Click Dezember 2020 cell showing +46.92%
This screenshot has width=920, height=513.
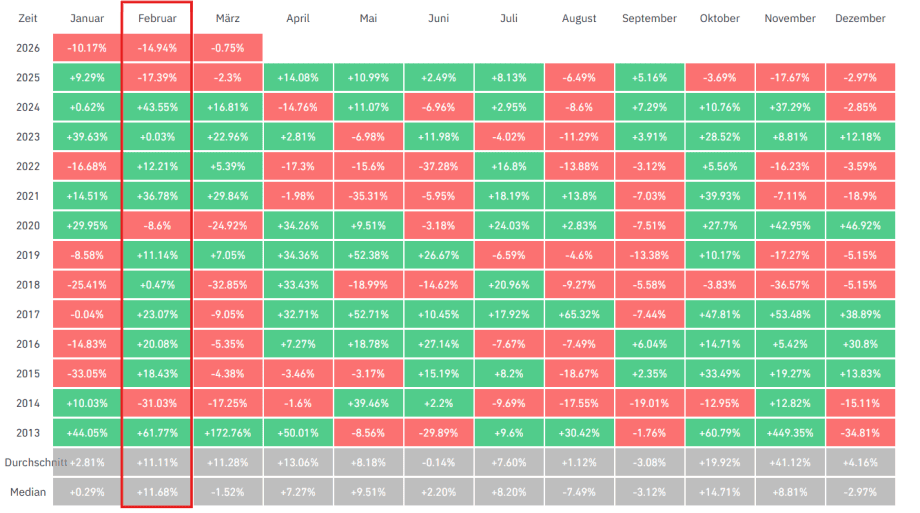(x=859, y=226)
